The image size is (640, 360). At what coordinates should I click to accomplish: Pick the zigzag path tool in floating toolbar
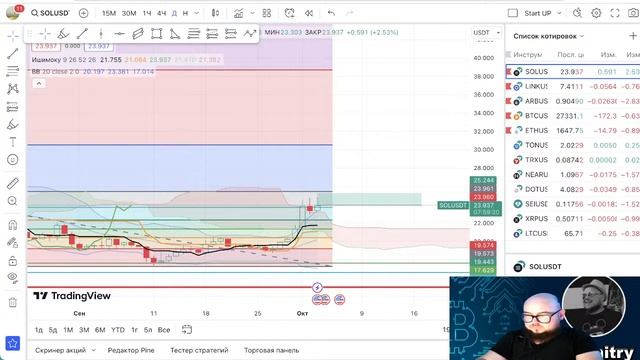[249, 33]
